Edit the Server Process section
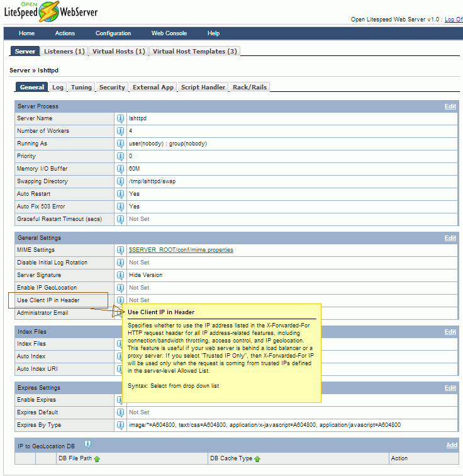The height and width of the screenshot is (476, 463). (450, 106)
